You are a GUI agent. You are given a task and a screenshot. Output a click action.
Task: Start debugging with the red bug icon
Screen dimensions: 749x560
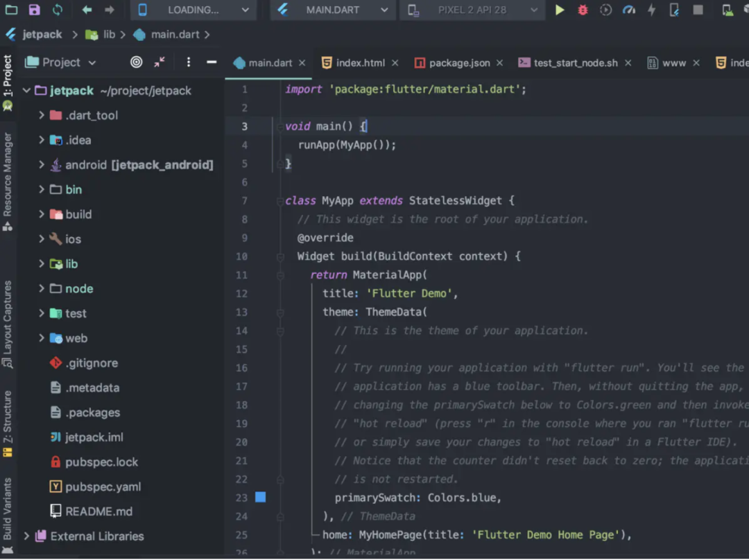point(583,10)
